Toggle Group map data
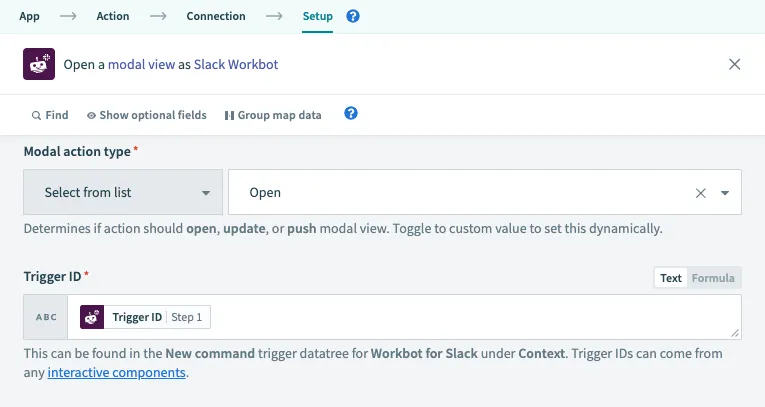 pyautogui.click(x=273, y=115)
